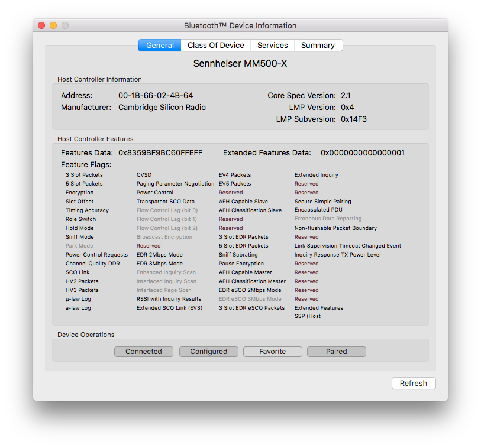Click the Channel Quality DDR flag
This screenshot has height=448, width=481.
[x=93, y=264]
